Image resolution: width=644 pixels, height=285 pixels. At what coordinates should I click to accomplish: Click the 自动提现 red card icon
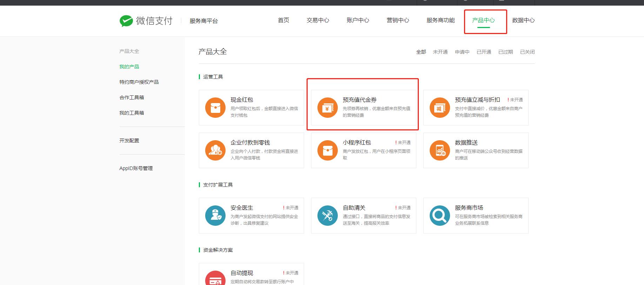pyautogui.click(x=215, y=278)
